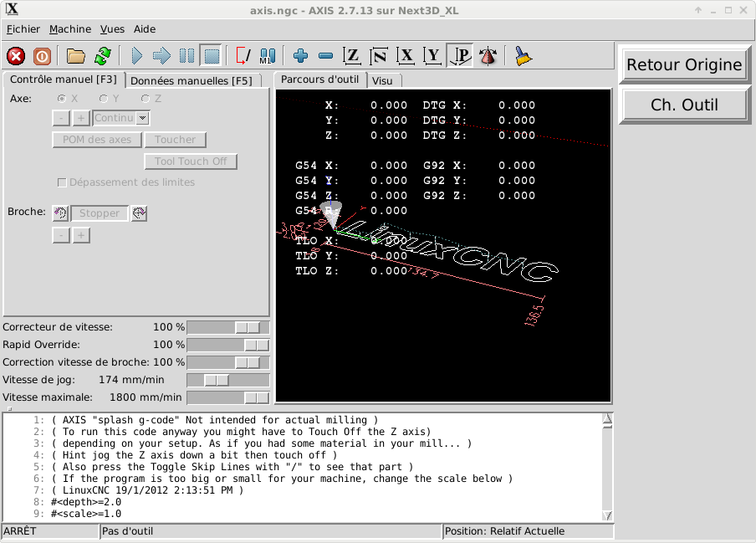Jog axis positive with plus button
Viewport: 756px width, 543px height.
(81, 118)
